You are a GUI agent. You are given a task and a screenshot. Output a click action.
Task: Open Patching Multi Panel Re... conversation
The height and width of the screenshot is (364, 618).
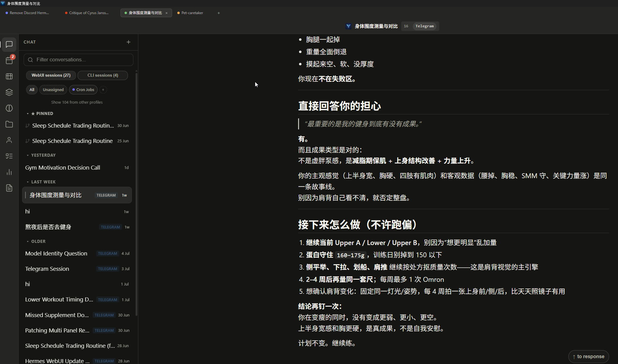pos(77,330)
